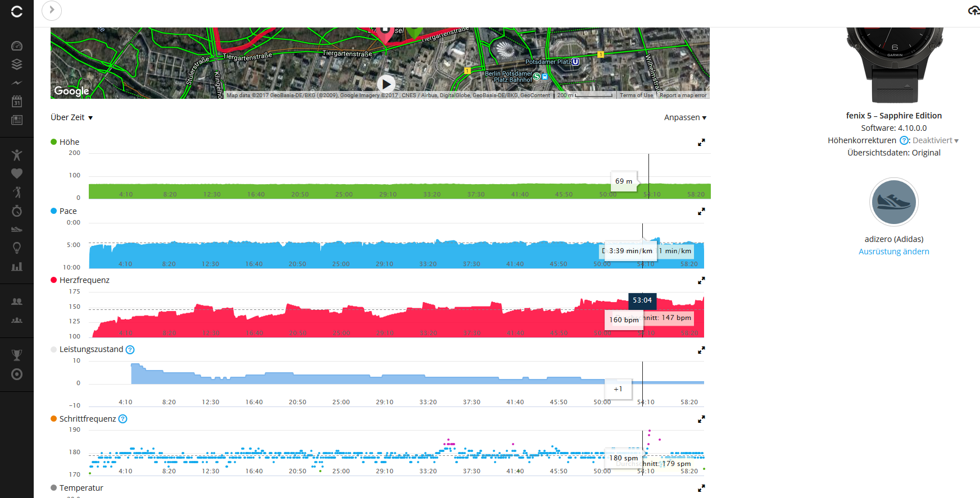Image resolution: width=980 pixels, height=498 pixels.
Task: Expand the Schrittfrequenz chart to fullscreen
Action: (701, 419)
